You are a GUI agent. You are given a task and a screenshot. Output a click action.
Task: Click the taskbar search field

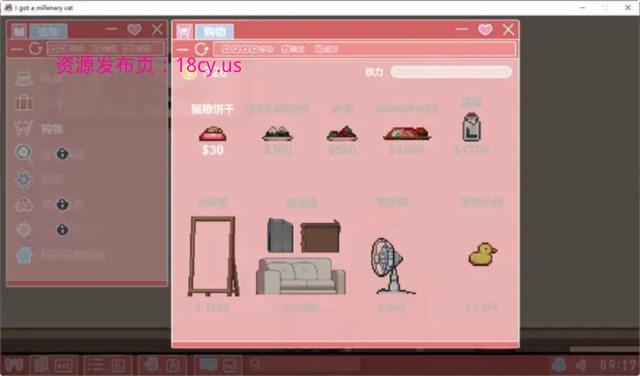click(304, 364)
